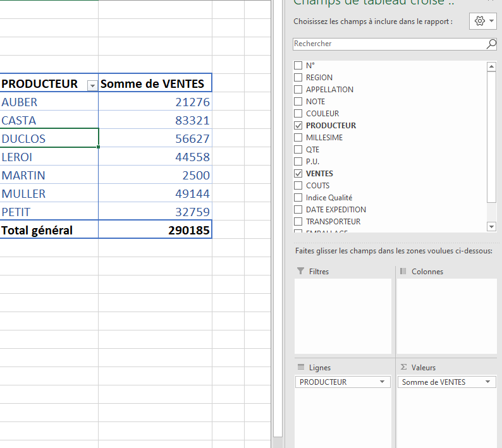
Task: Open PRODUCTEUR column filter dropdown
Action: click(x=92, y=85)
